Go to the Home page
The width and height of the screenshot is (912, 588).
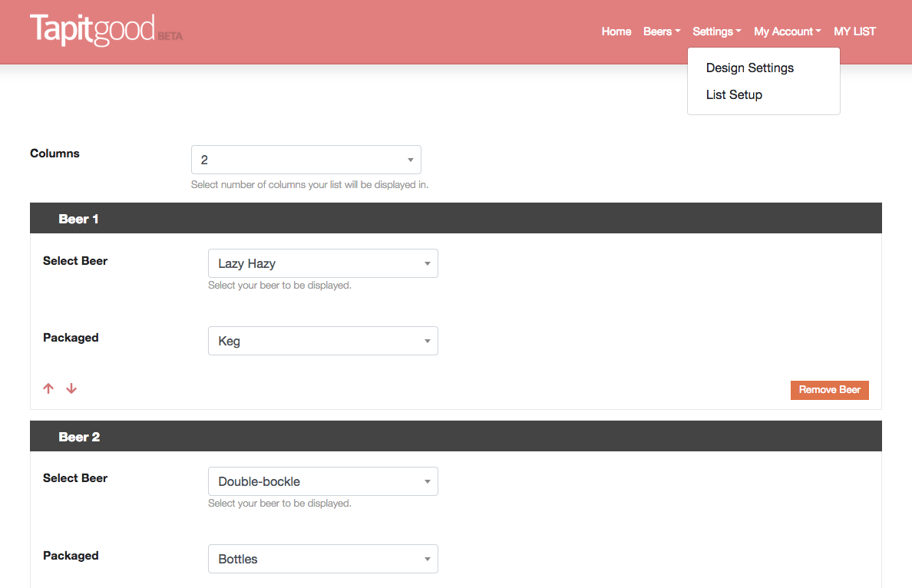pyautogui.click(x=616, y=31)
